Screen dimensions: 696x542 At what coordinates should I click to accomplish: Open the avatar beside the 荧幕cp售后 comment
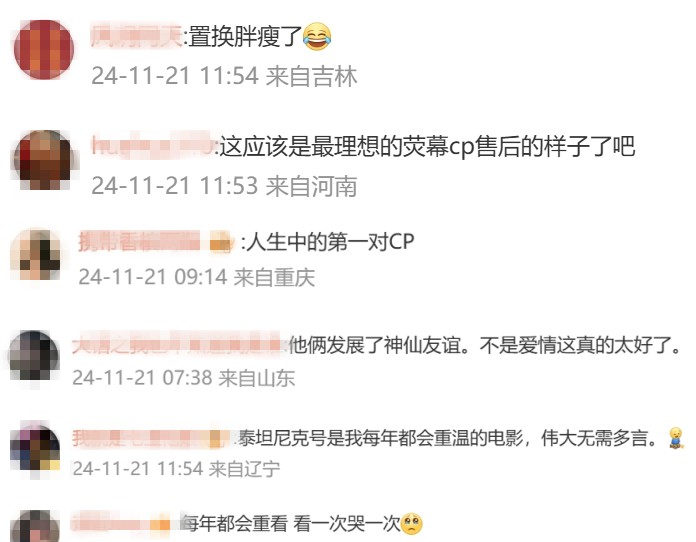tap(43, 160)
